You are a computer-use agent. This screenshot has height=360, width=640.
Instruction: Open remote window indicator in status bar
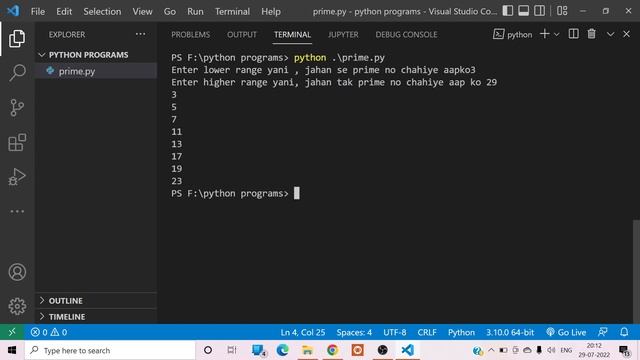[12, 332]
